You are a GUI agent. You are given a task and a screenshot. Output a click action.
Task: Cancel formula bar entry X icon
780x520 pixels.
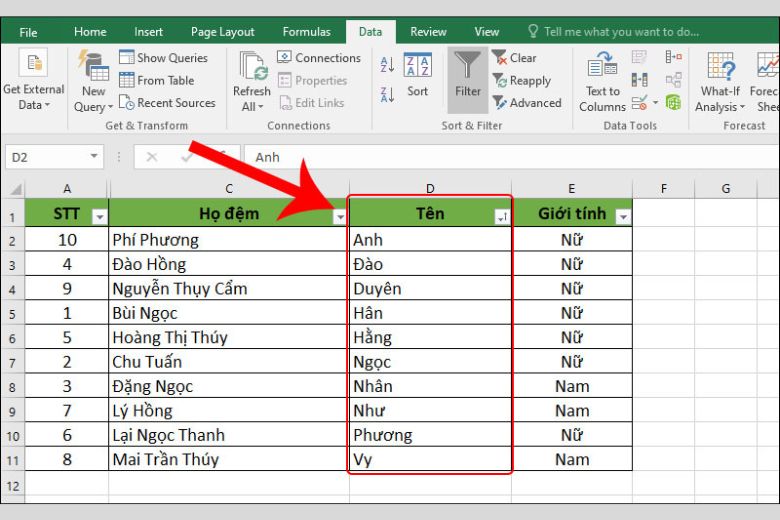pos(152,157)
